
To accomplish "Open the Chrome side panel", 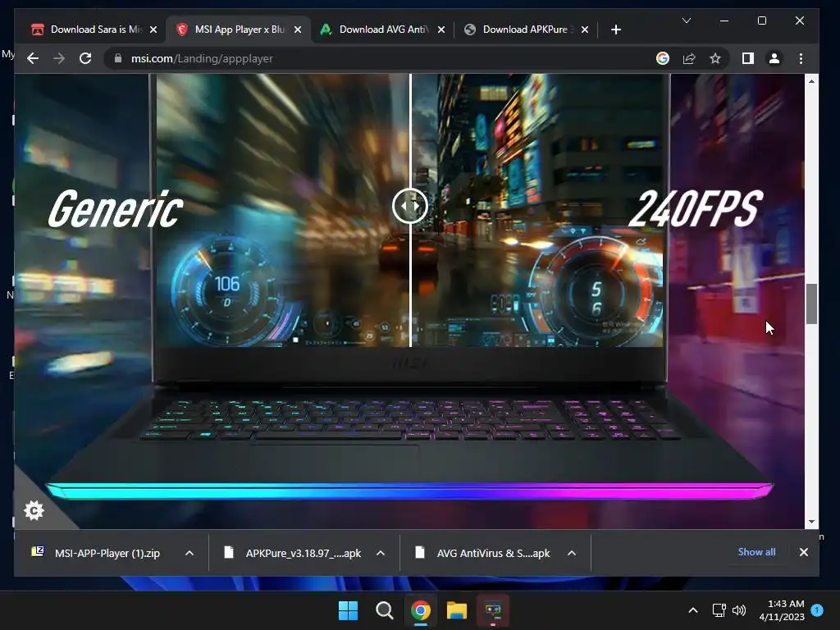I will tap(748, 58).
